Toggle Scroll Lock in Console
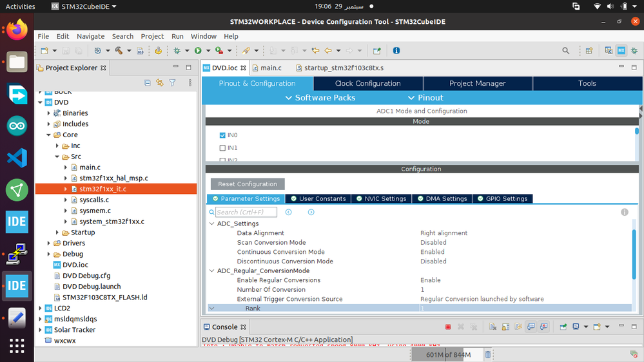The height and width of the screenshot is (362, 644). pos(505,327)
